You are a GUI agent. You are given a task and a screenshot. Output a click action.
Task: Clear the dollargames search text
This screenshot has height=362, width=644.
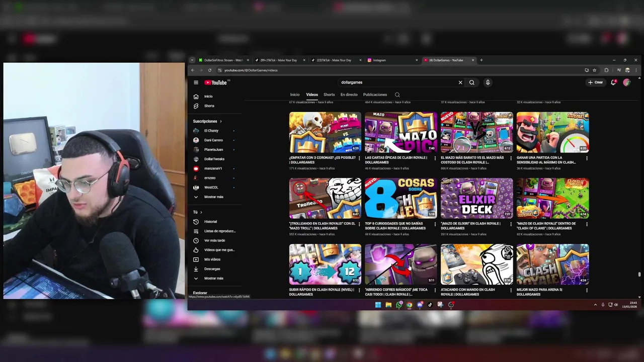pyautogui.click(x=460, y=82)
